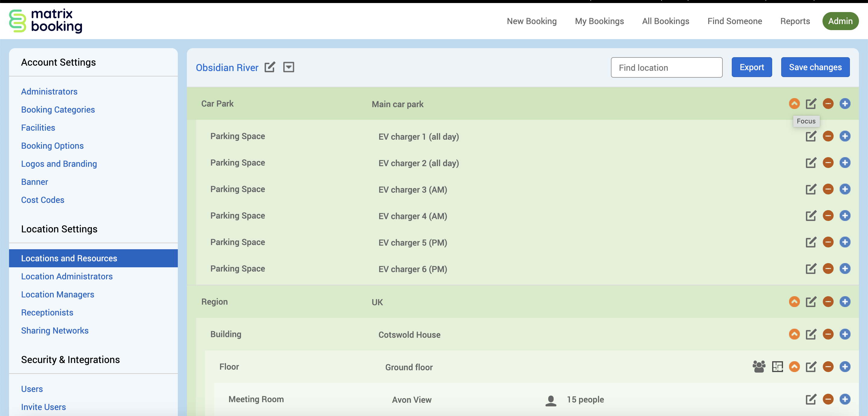Collapse the Cotswold House building
The image size is (868, 416).
(x=794, y=334)
